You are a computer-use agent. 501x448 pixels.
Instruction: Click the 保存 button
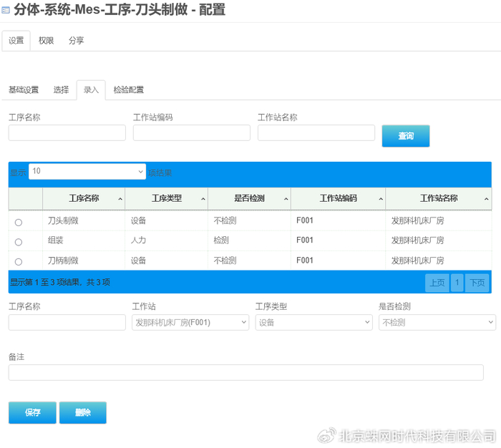pos(33,412)
